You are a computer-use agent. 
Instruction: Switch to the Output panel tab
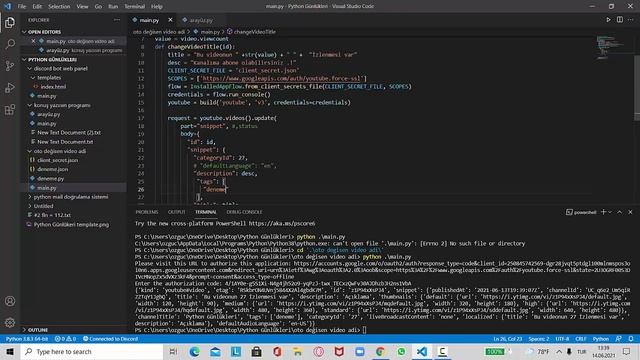point(177,212)
